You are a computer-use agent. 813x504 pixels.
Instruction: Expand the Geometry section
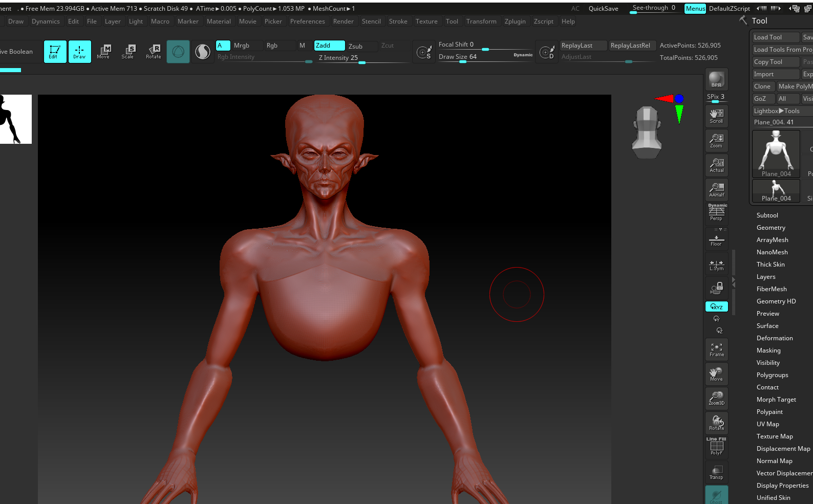pyautogui.click(x=771, y=228)
